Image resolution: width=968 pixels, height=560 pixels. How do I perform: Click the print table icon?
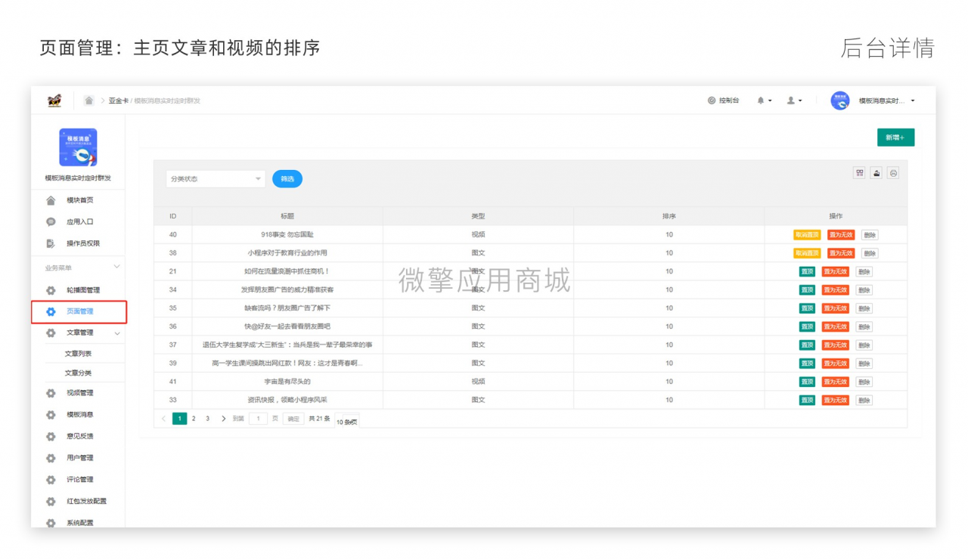893,173
